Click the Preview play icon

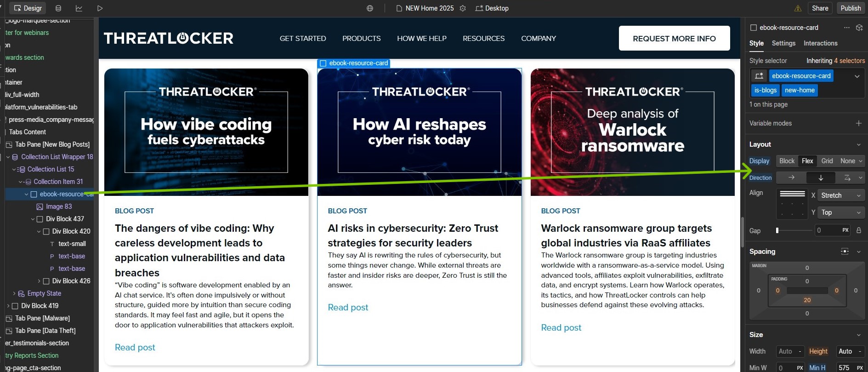tap(100, 8)
